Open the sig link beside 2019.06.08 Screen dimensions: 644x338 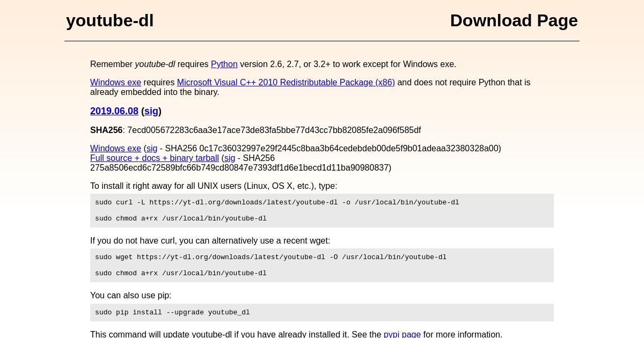coord(151,111)
